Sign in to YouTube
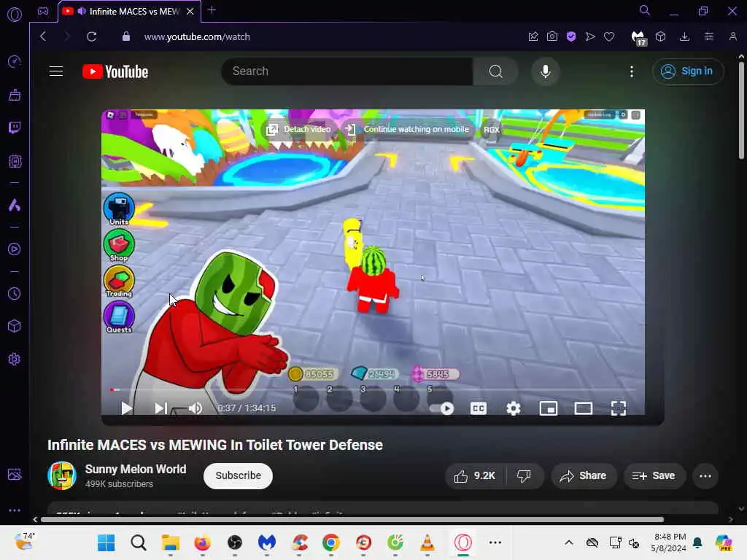 point(687,71)
